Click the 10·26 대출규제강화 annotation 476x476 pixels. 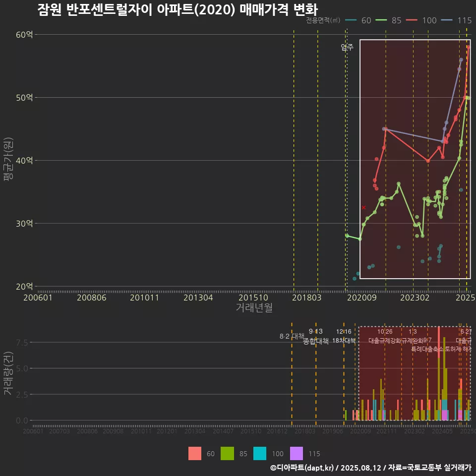[385, 336]
